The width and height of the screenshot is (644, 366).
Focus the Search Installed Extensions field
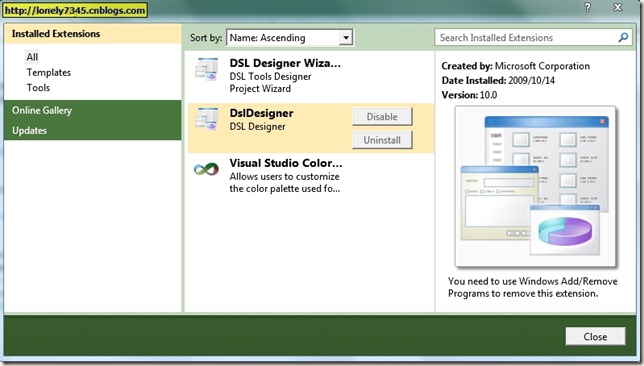[533, 38]
